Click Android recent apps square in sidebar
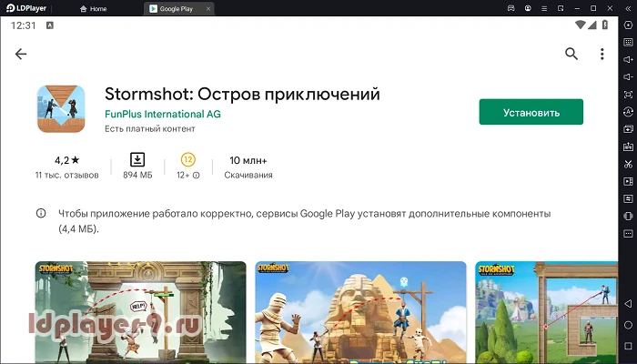 [628, 346]
